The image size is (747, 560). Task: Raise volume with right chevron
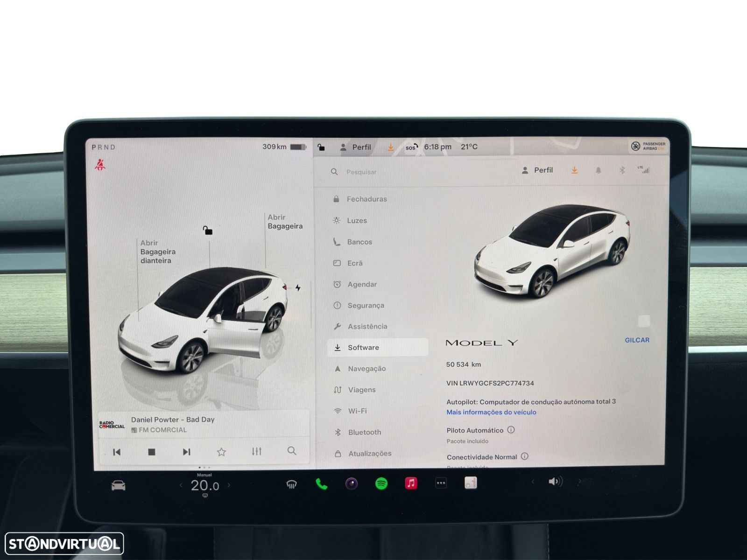[580, 481]
